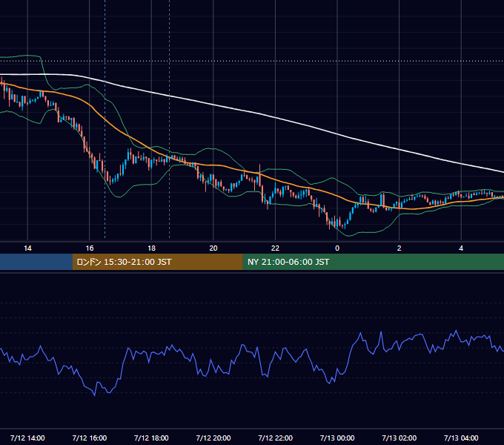The width and height of the screenshot is (504, 445).
Task: Select the 7/12 22:00 time label
Action: [276, 438]
